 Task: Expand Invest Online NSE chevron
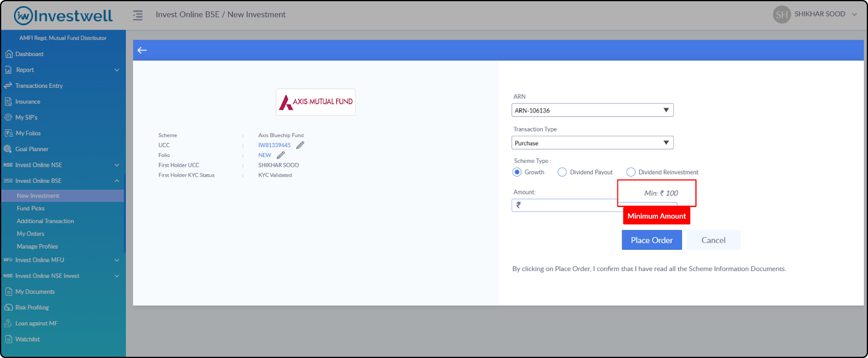(x=117, y=165)
